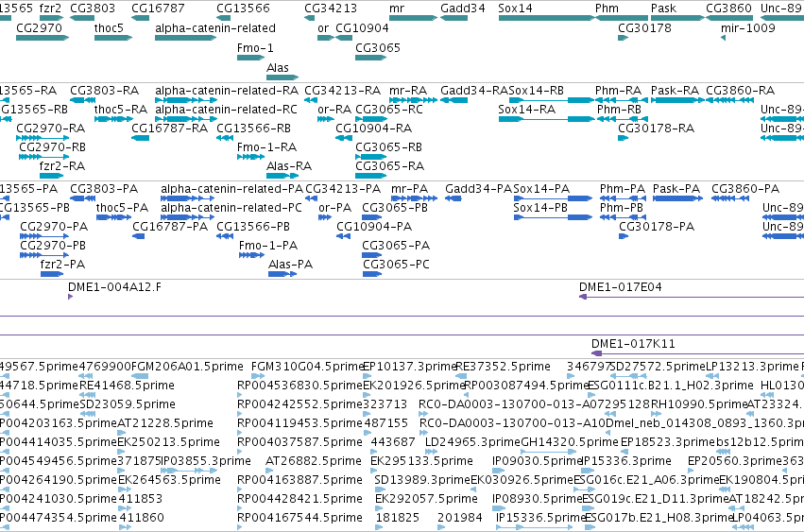Open the Gadd34 gene label
Image resolution: width=804 pixels, height=532 pixels.
(x=463, y=9)
